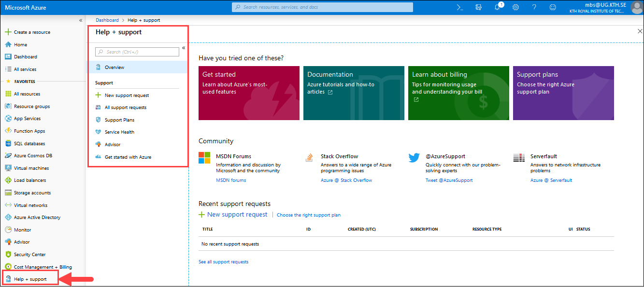Open the Get started tile

click(249, 93)
